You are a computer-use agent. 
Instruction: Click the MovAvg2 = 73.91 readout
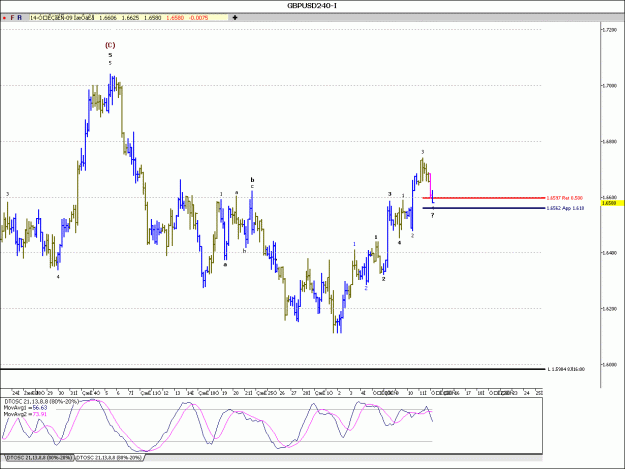(x=26, y=414)
